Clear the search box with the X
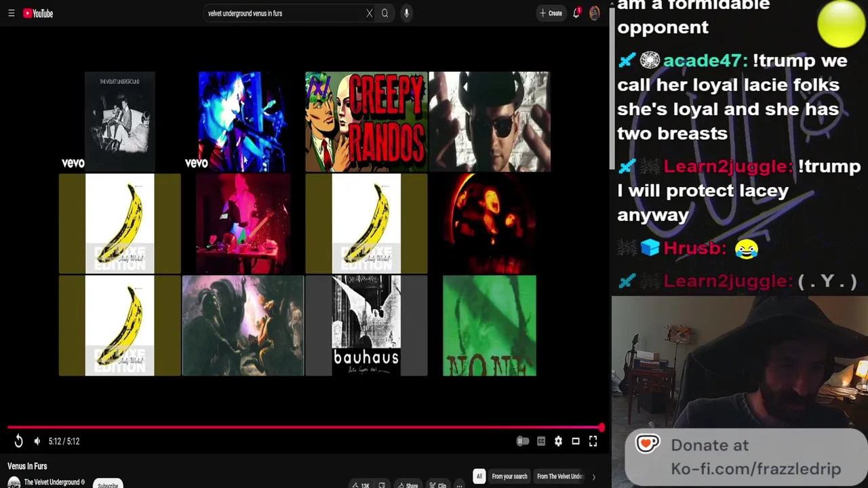The image size is (868, 488). pyautogui.click(x=370, y=13)
